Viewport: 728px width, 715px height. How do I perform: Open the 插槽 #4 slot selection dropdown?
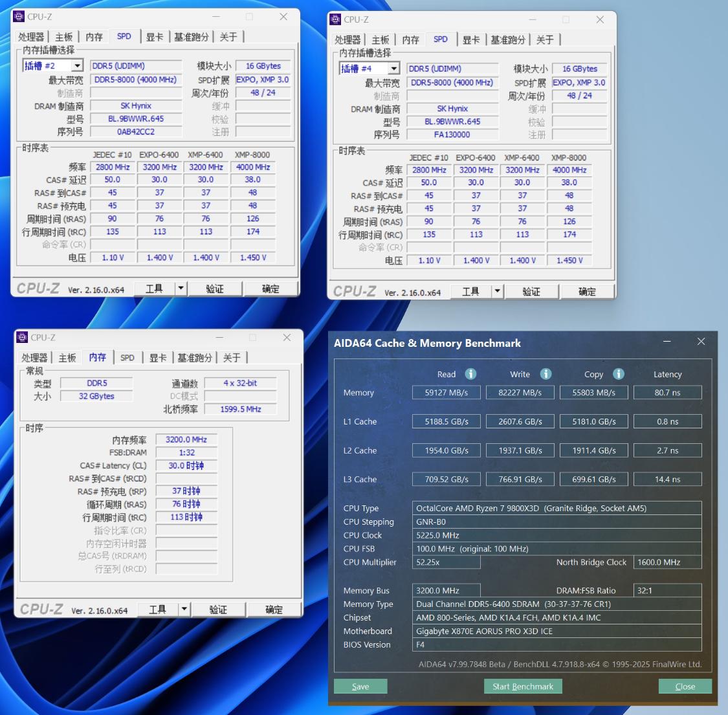pos(395,68)
